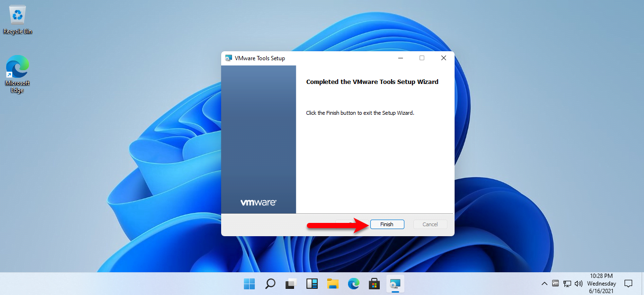
Task: Click the 'Completed the VMware Tools Setup Wizard' heading
Action: point(372,82)
